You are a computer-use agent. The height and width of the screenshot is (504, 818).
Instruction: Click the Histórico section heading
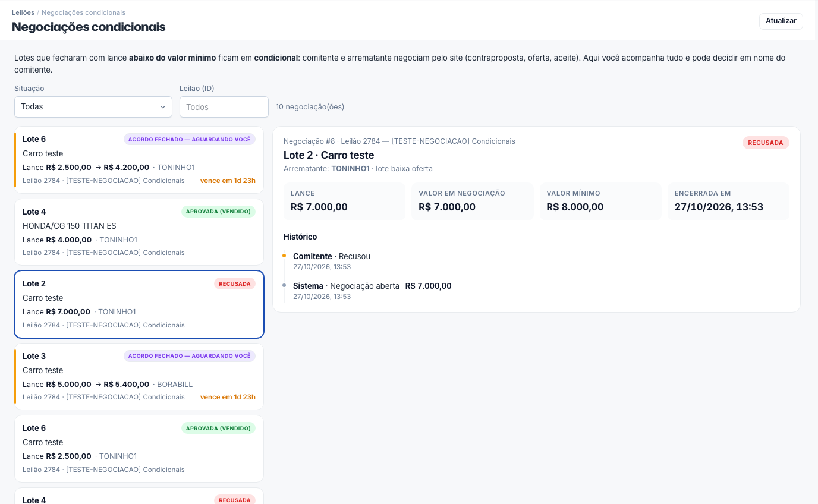coord(300,237)
